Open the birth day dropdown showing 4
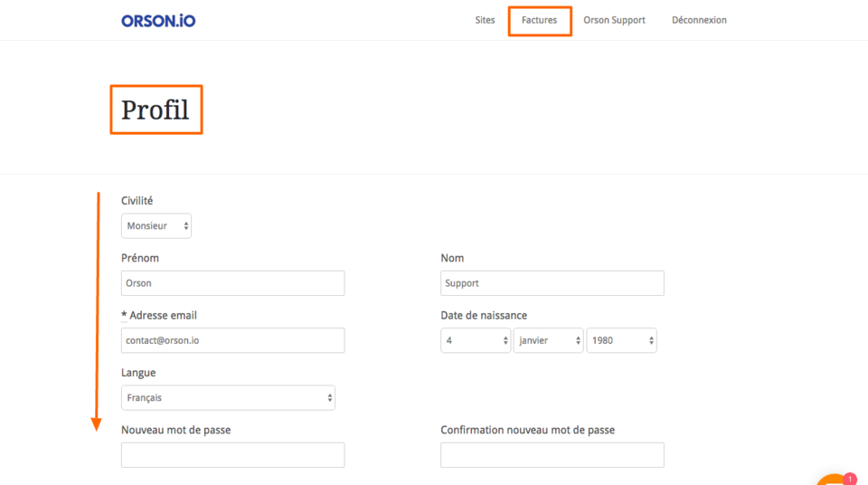Screen dimensions: 868x485 [x=476, y=340]
